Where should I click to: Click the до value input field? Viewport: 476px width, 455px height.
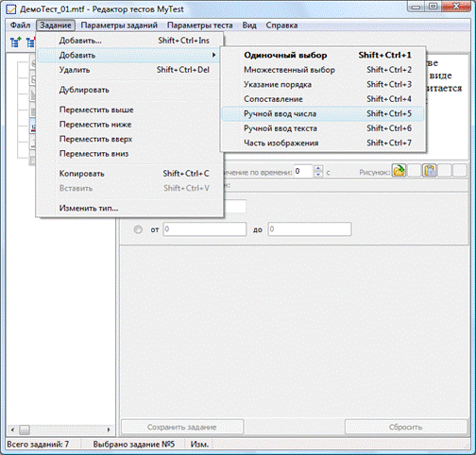[x=310, y=229]
